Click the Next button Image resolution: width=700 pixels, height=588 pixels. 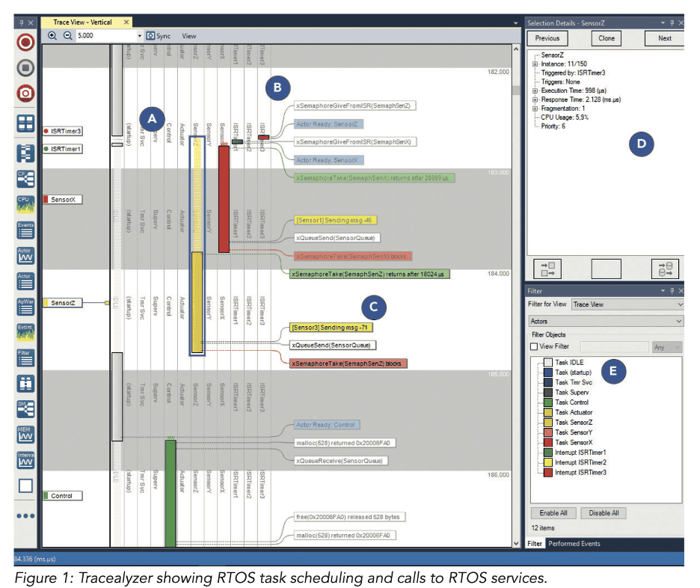pyautogui.click(x=665, y=38)
